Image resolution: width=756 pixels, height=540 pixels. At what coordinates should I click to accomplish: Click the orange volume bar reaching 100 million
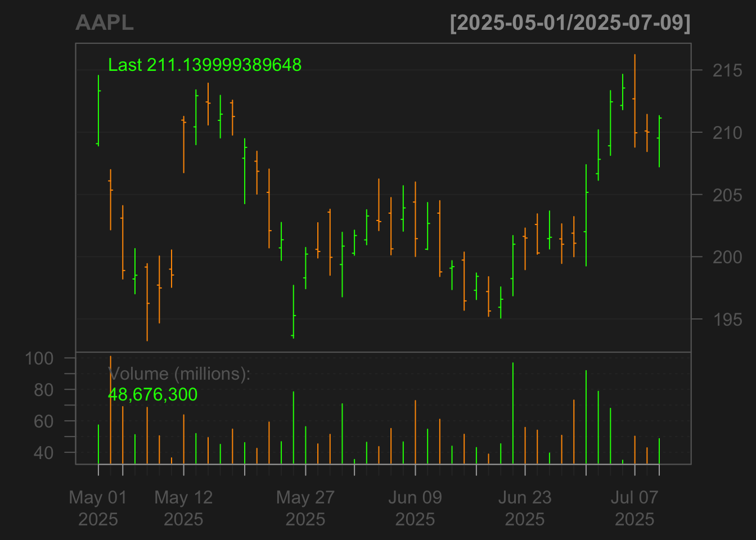[x=110, y=410]
